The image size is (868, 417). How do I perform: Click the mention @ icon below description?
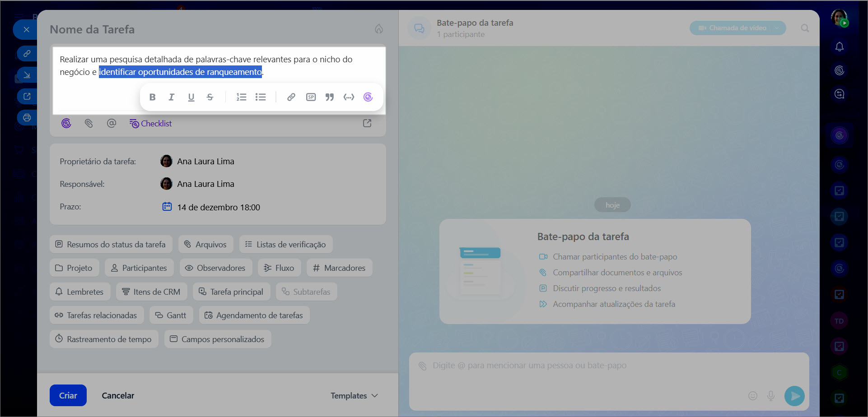(x=112, y=123)
